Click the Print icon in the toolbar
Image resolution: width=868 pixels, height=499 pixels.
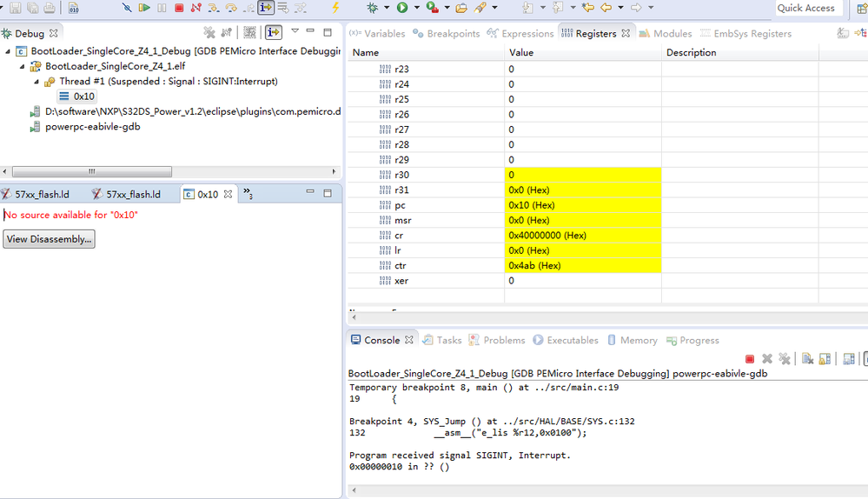[50, 8]
